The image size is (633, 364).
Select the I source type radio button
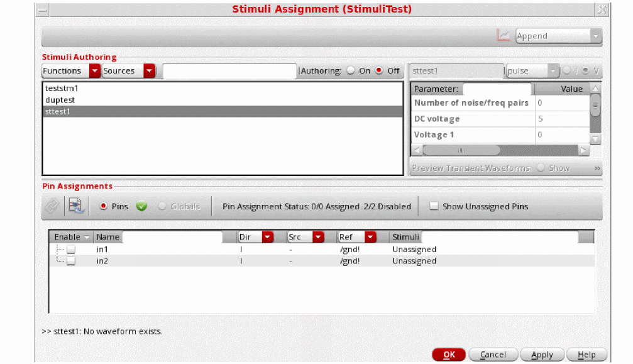pos(567,70)
